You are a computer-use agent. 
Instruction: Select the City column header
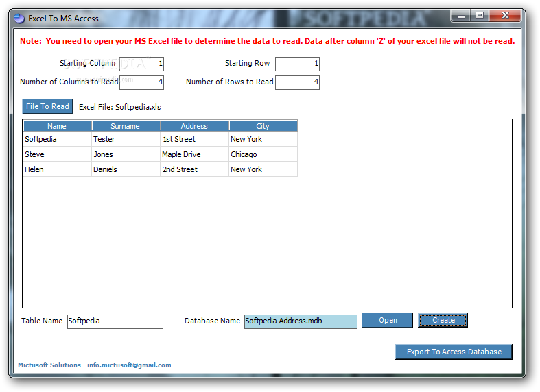pos(263,126)
